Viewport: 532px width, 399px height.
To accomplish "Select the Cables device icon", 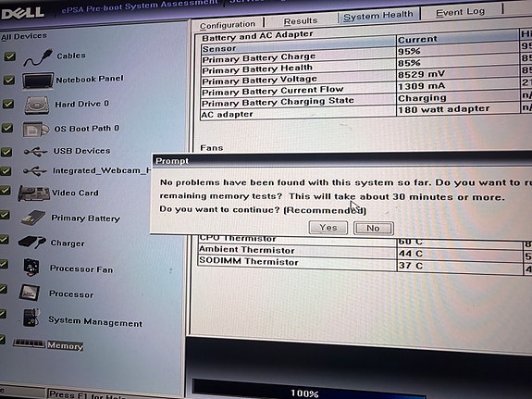I will pos(38,57).
